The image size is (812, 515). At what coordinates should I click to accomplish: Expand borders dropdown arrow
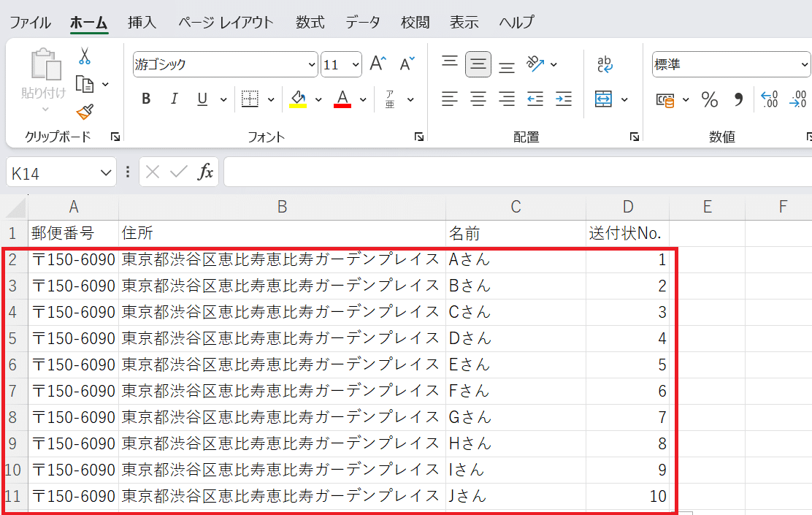point(271,99)
